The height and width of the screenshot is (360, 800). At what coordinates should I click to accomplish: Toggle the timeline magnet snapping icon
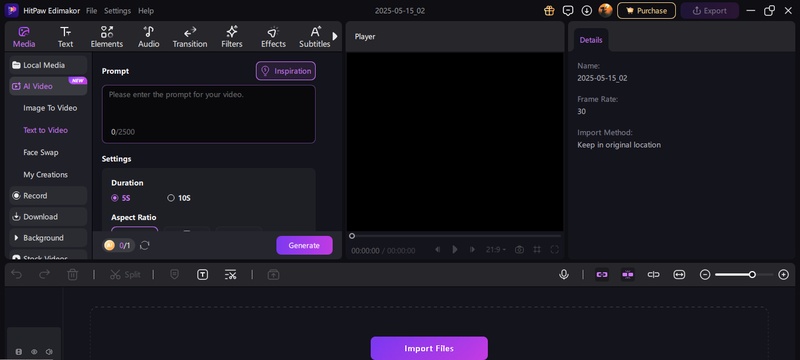pyautogui.click(x=628, y=275)
